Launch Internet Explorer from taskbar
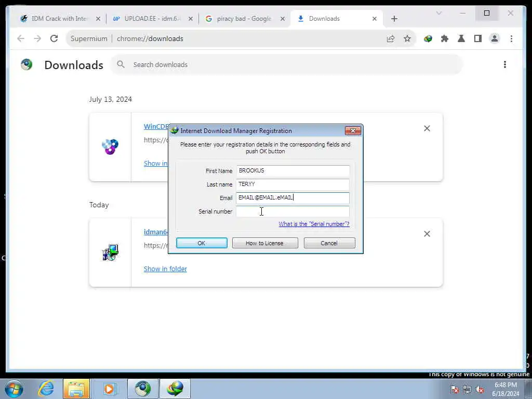The width and height of the screenshot is (532, 399). (x=46, y=389)
